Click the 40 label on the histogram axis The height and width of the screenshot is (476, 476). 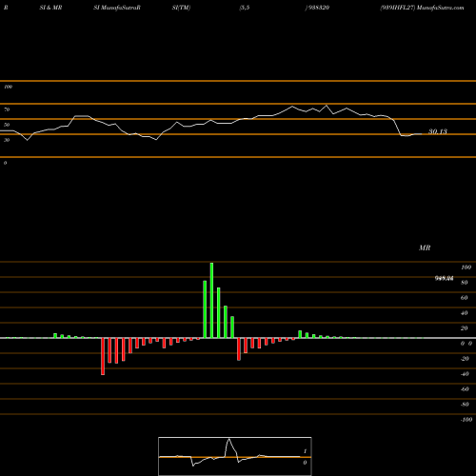[x=465, y=313]
